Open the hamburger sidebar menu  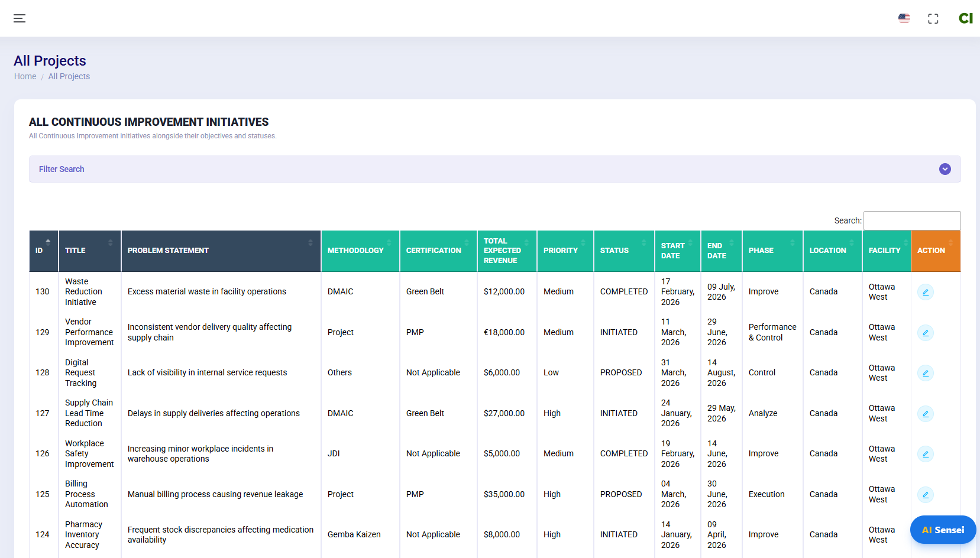tap(20, 18)
